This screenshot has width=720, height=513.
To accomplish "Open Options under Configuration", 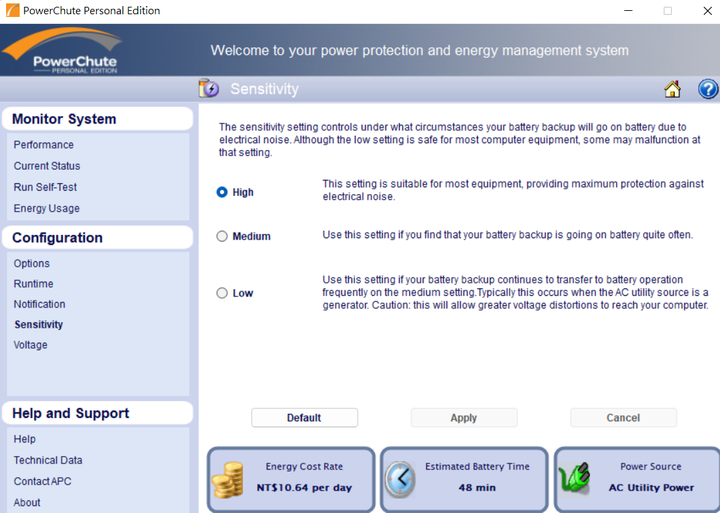I will click(32, 264).
